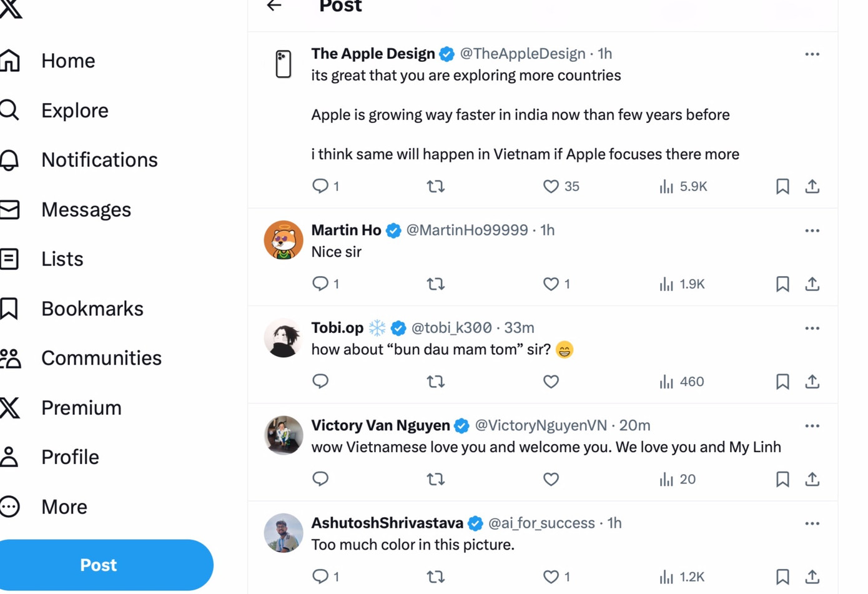The width and height of the screenshot is (868, 594).
Task: Repost Martin Ho's reply
Action: [435, 284]
